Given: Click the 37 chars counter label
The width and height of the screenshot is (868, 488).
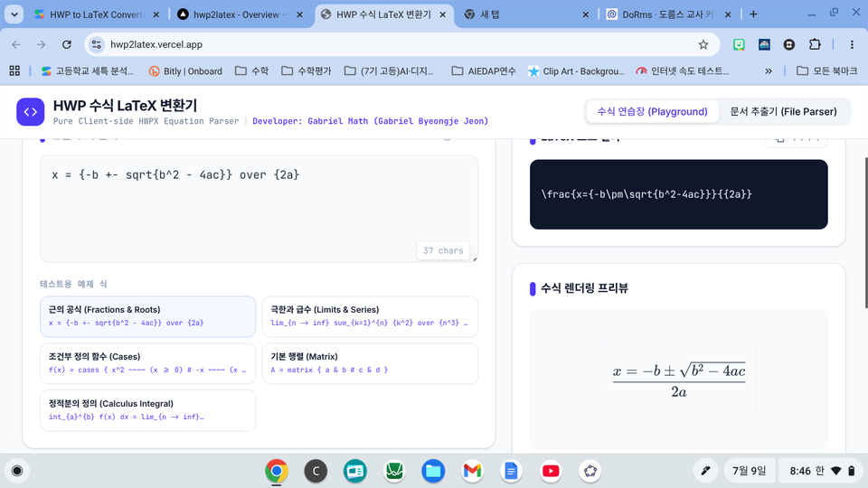Looking at the screenshot, I should [443, 250].
